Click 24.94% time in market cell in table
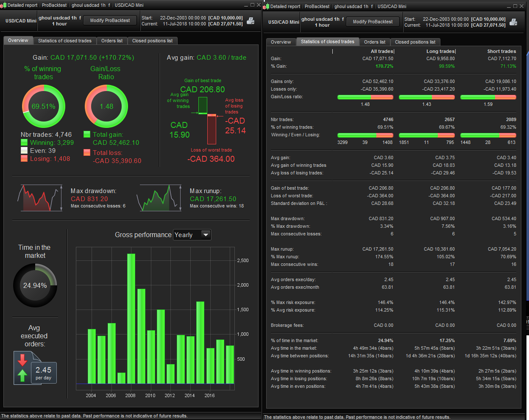Viewport: 529px width, 420px height. 386,340
